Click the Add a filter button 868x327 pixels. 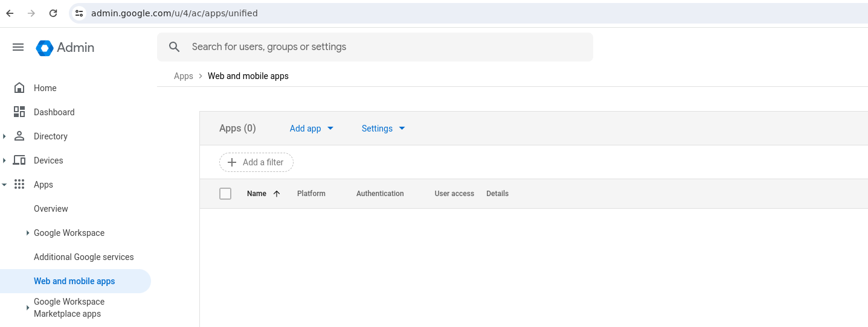click(256, 162)
